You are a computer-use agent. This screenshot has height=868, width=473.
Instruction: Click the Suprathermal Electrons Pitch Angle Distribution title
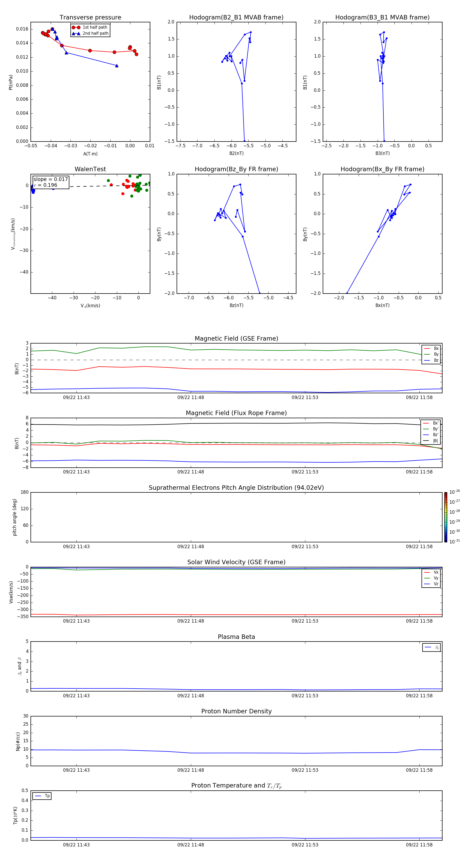(236, 488)
